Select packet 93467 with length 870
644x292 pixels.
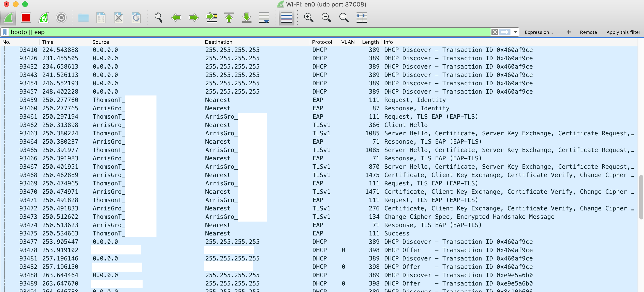pyautogui.click(x=319, y=167)
